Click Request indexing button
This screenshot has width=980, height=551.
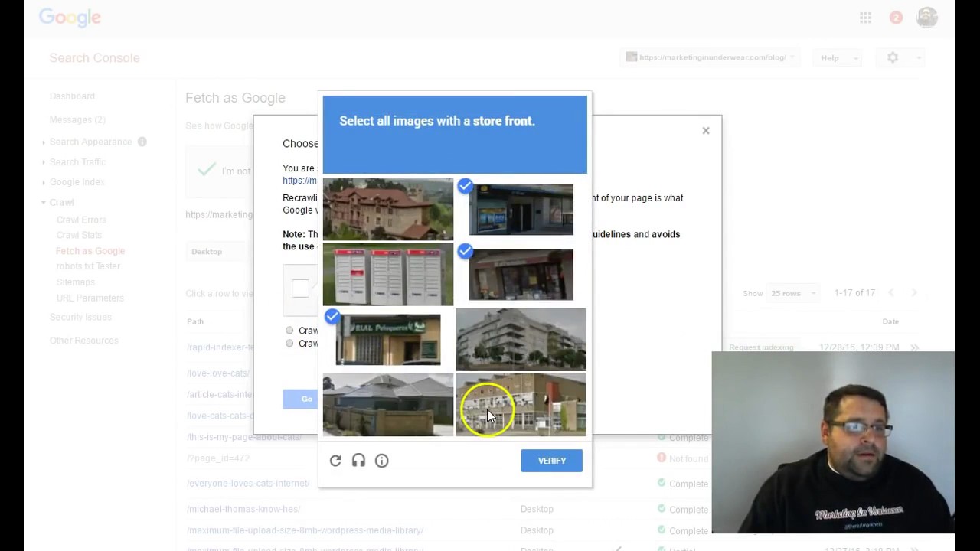pyautogui.click(x=761, y=347)
